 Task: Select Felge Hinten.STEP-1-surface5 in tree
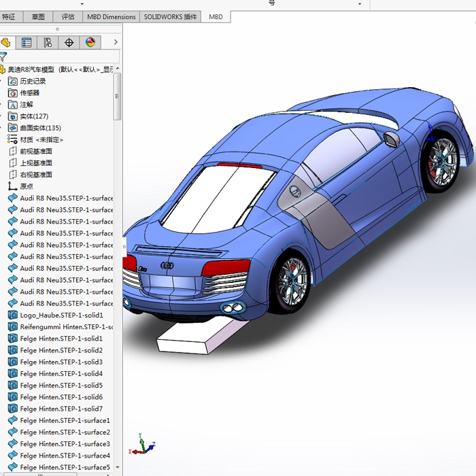[x=65, y=467]
